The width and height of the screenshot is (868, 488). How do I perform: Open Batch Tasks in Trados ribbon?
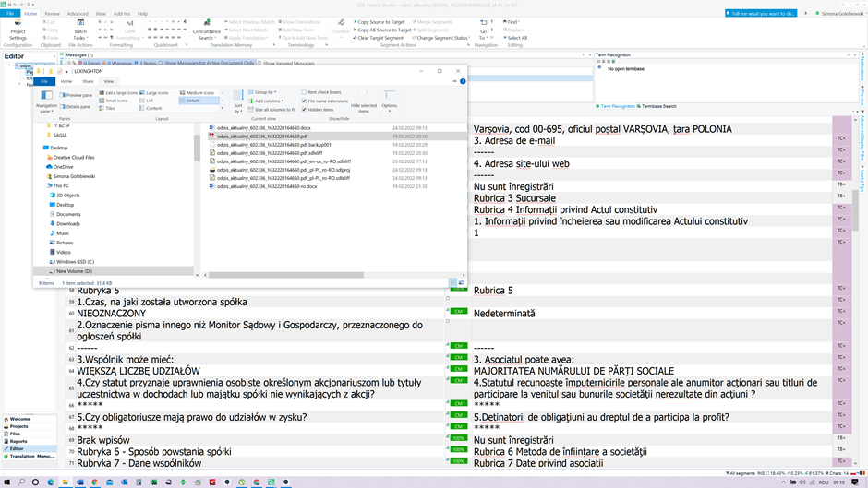click(x=81, y=30)
